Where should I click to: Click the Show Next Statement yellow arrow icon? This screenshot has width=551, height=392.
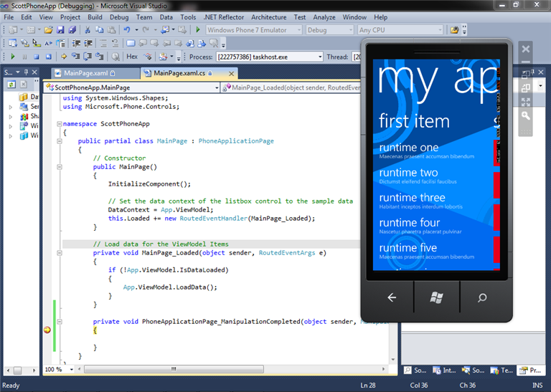point(64,57)
